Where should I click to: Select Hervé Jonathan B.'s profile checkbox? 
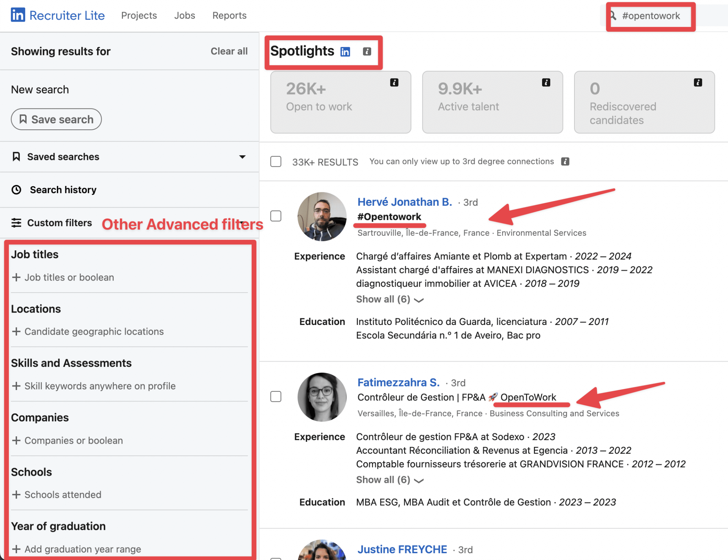276,216
